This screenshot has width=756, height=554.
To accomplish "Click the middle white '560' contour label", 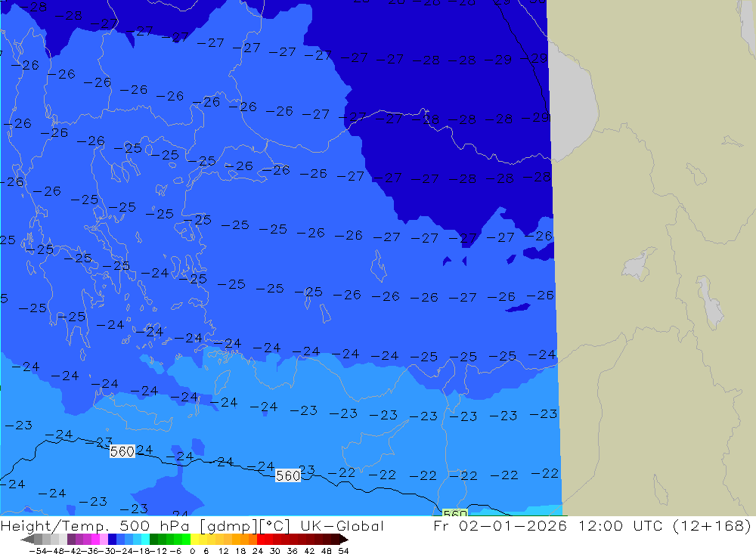I will tap(288, 476).
